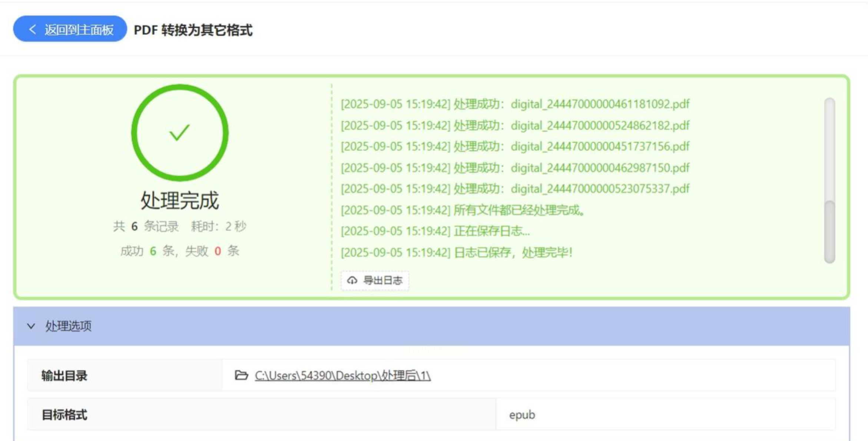Click the red failure count 0

click(218, 251)
